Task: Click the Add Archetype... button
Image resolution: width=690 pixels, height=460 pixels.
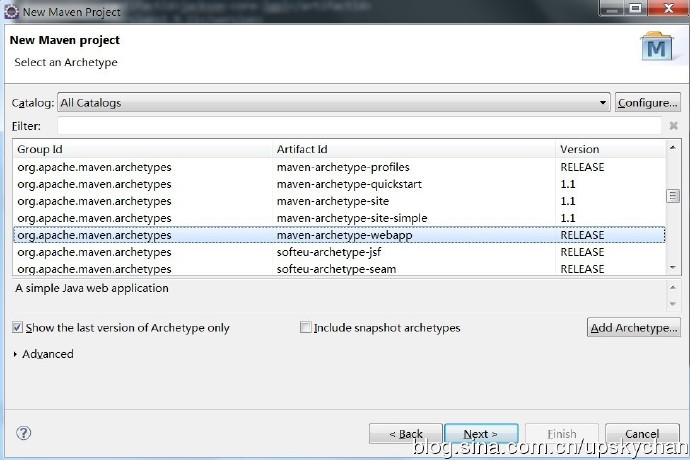Action: point(633,328)
